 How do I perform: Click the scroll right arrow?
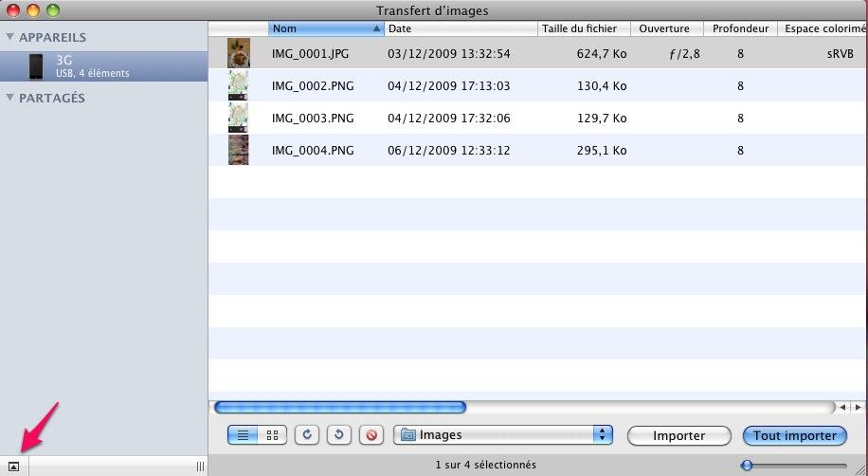pyautogui.click(x=858, y=408)
